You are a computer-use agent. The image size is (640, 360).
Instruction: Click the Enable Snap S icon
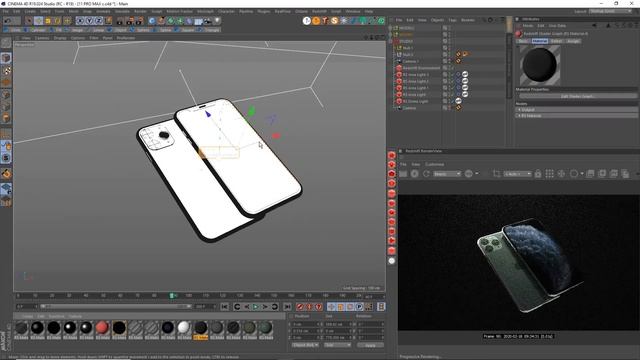[6, 158]
